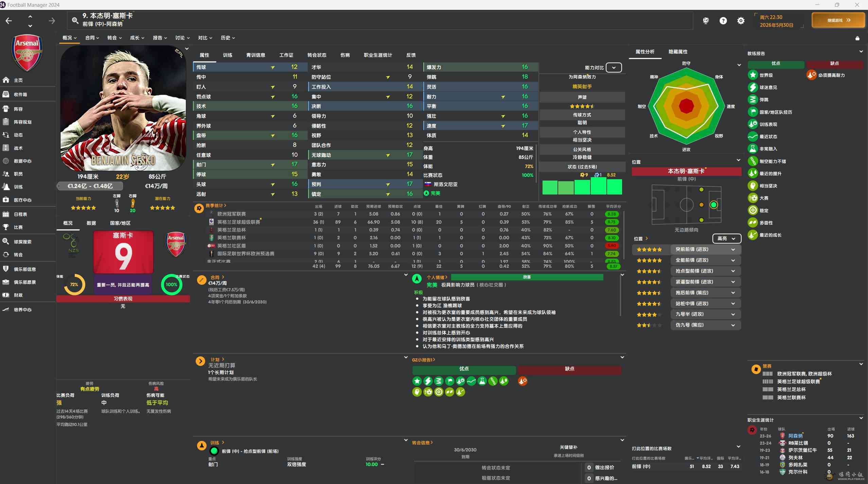Screen dimensions: 868x484
Task: Open the help question mark icon
Action: pos(723,21)
